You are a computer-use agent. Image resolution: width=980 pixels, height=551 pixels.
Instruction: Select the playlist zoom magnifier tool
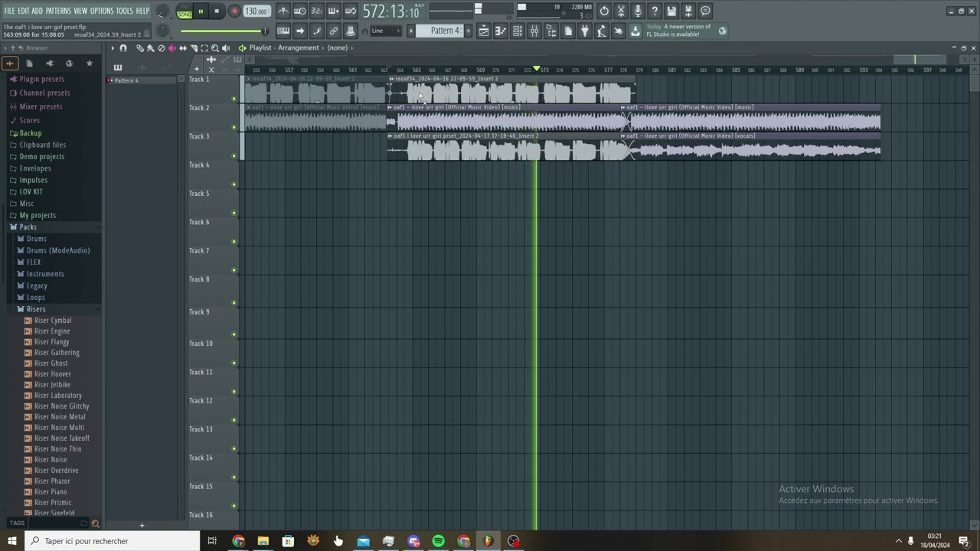[x=214, y=47]
